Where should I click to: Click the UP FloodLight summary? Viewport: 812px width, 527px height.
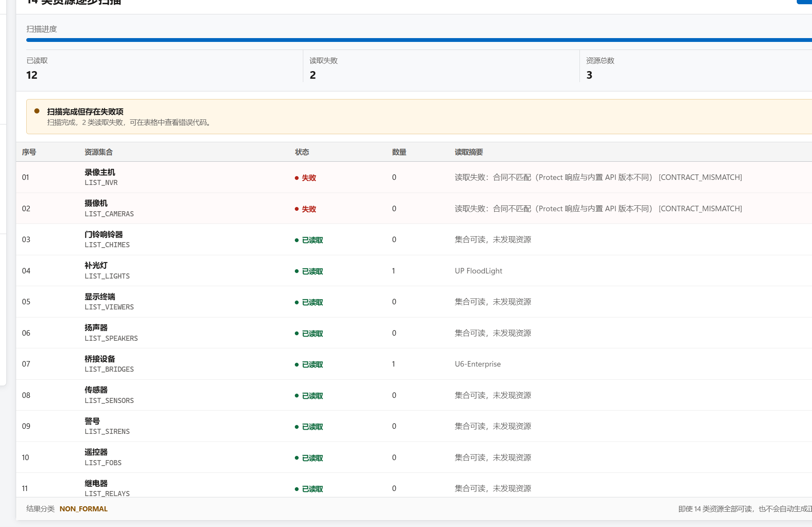479,271
